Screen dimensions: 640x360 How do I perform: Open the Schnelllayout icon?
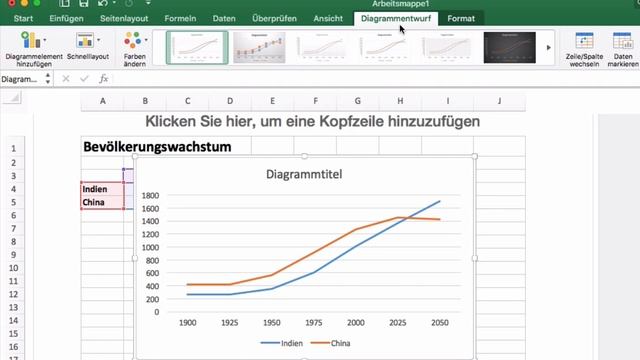click(x=85, y=40)
